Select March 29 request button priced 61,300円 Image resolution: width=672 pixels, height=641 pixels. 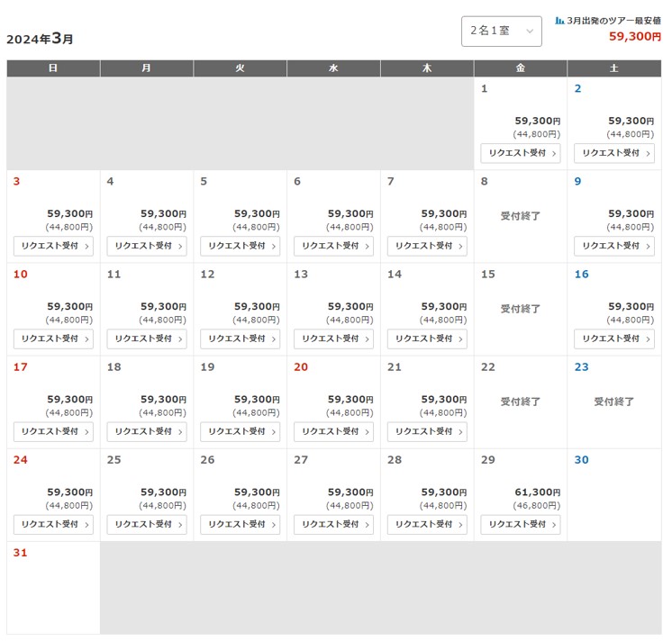520,524
